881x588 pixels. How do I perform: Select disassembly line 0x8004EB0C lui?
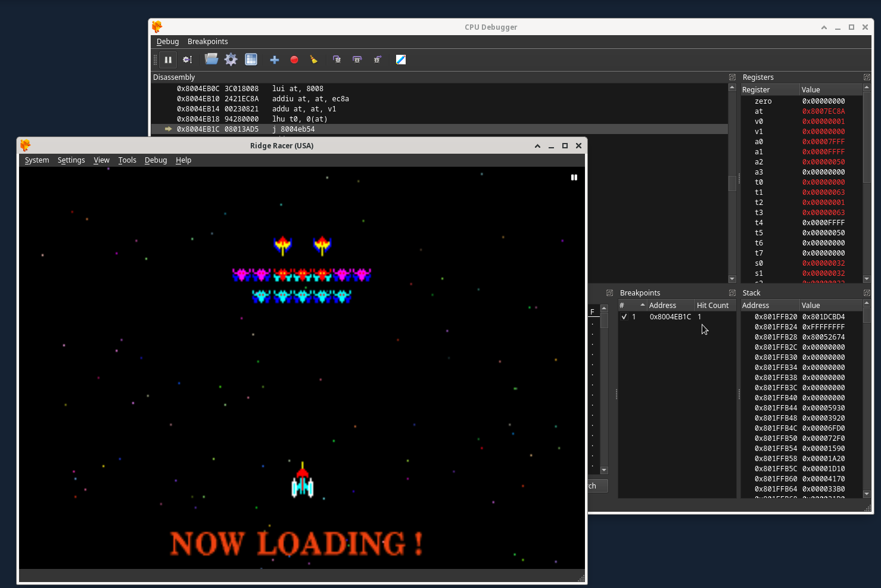pos(440,89)
